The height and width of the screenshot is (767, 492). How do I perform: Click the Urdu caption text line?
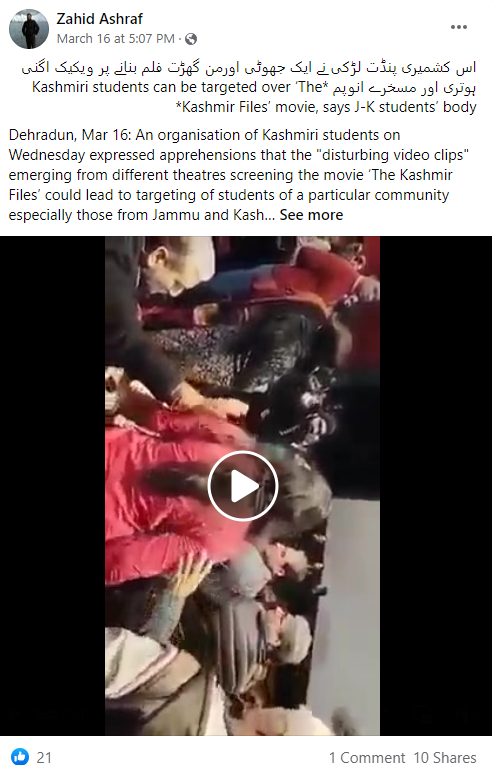(x=248, y=68)
